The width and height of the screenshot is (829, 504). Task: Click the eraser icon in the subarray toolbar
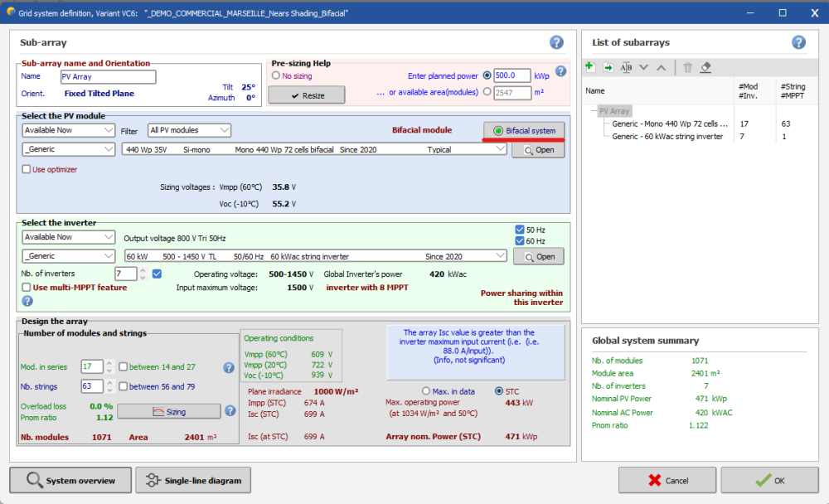click(x=705, y=67)
